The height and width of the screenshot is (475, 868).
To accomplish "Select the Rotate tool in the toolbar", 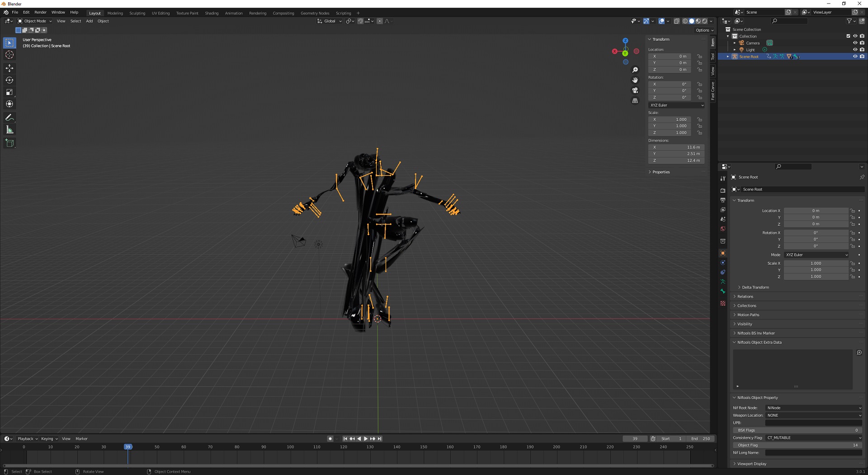I will (9, 80).
